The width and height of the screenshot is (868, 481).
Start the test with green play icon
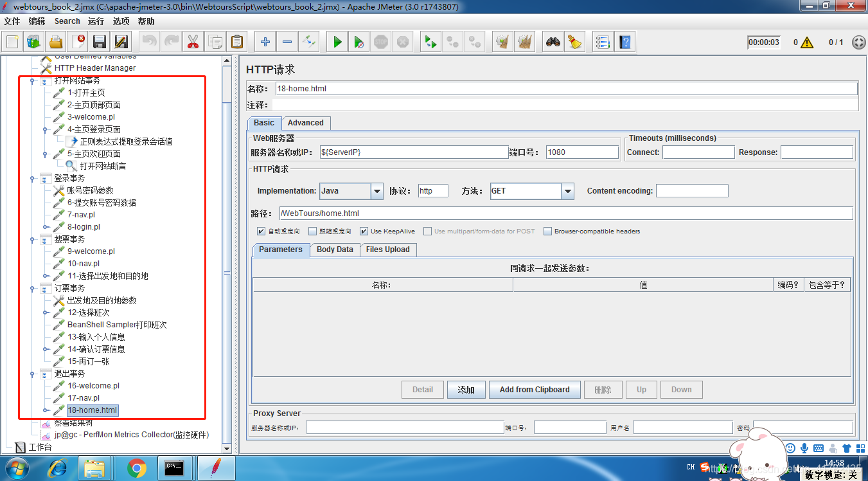(337, 42)
